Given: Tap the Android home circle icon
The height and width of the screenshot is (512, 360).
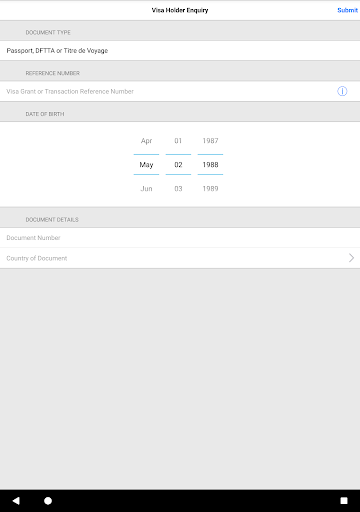Looking at the screenshot, I should coord(48,501).
